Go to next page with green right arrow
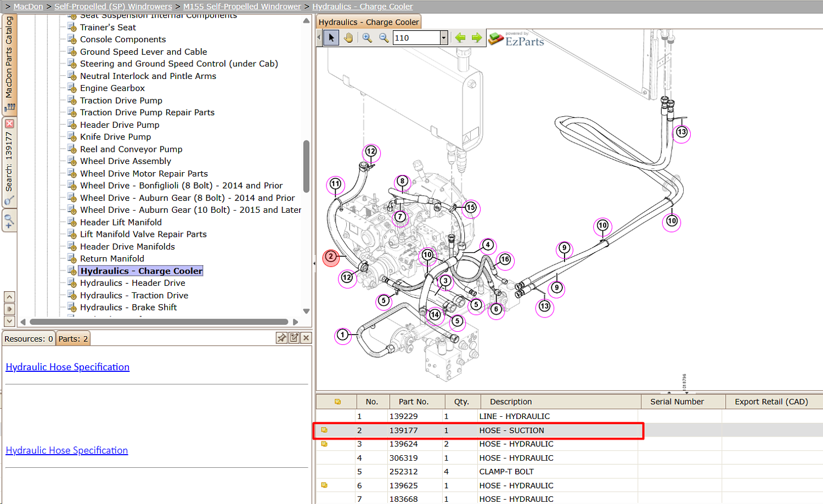 477,38
